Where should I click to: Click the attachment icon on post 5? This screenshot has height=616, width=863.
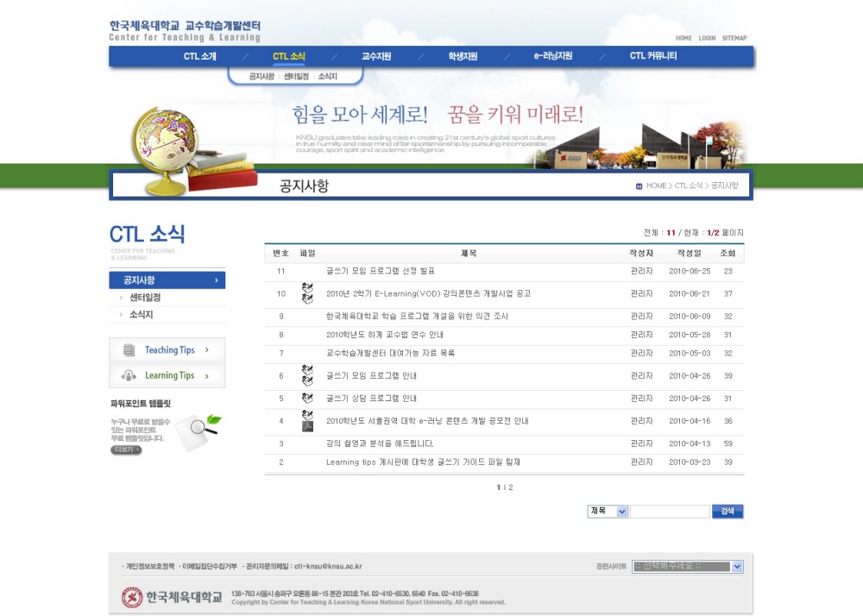(307, 399)
